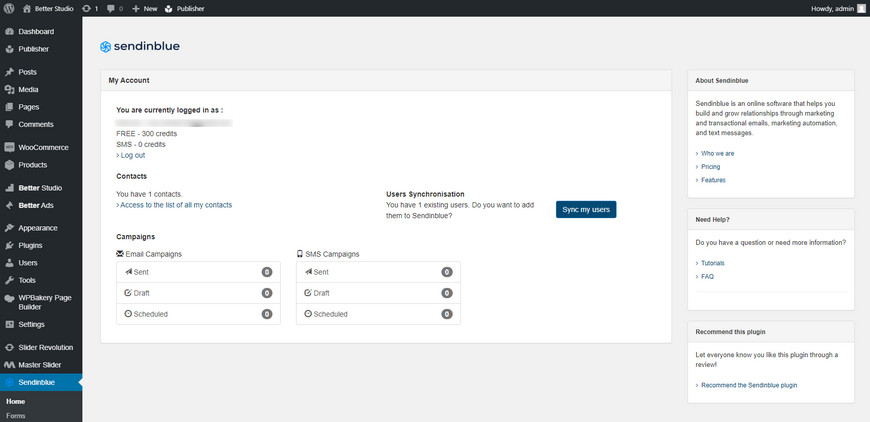Click the SMS Campaigns Sent row

tap(378, 272)
